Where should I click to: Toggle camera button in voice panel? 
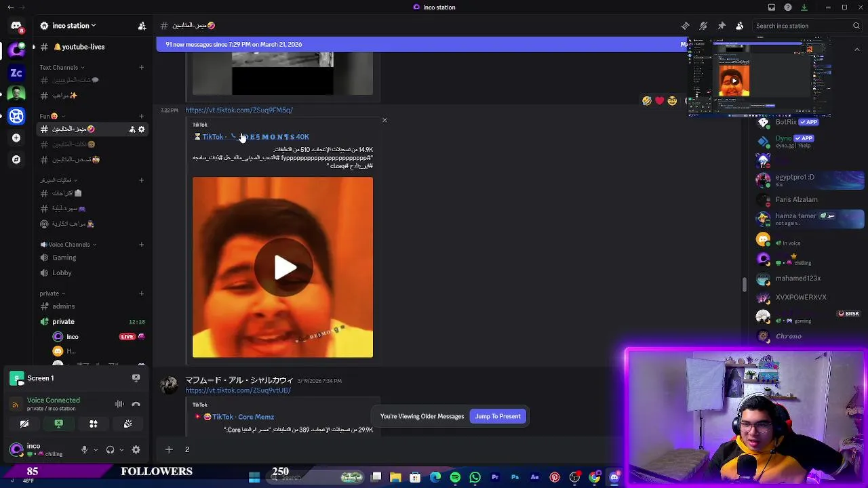click(24, 424)
